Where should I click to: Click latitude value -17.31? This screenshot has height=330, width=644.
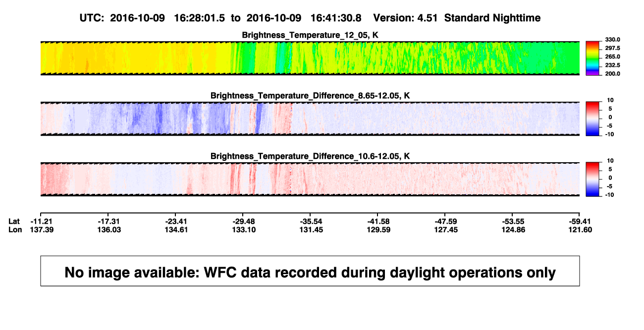click(x=109, y=221)
